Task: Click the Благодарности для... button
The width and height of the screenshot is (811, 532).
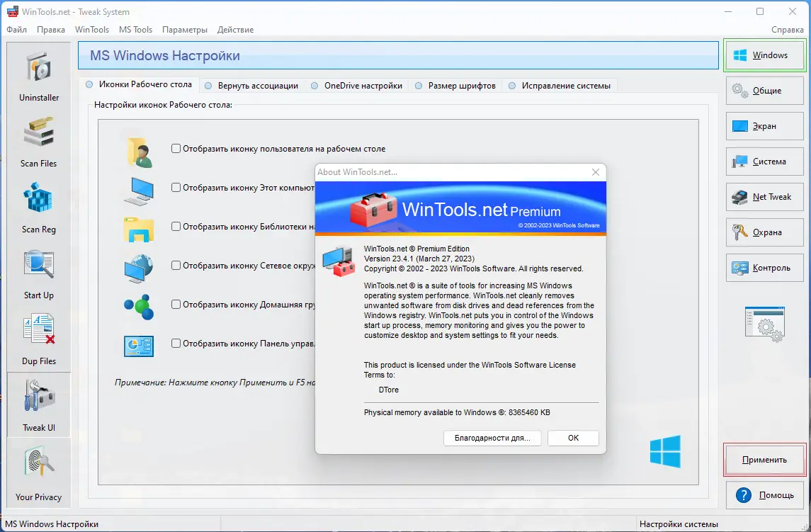Action: pyautogui.click(x=492, y=438)
